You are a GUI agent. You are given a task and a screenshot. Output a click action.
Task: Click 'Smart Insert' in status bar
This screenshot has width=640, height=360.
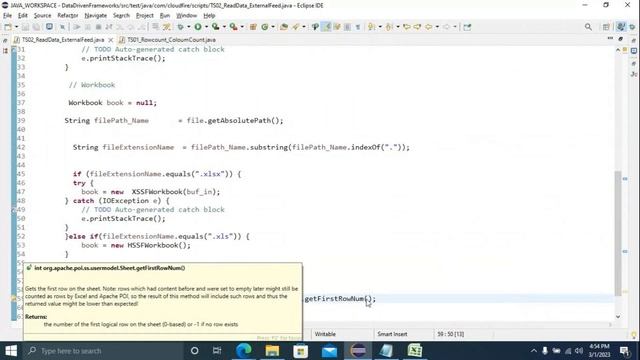392,334
